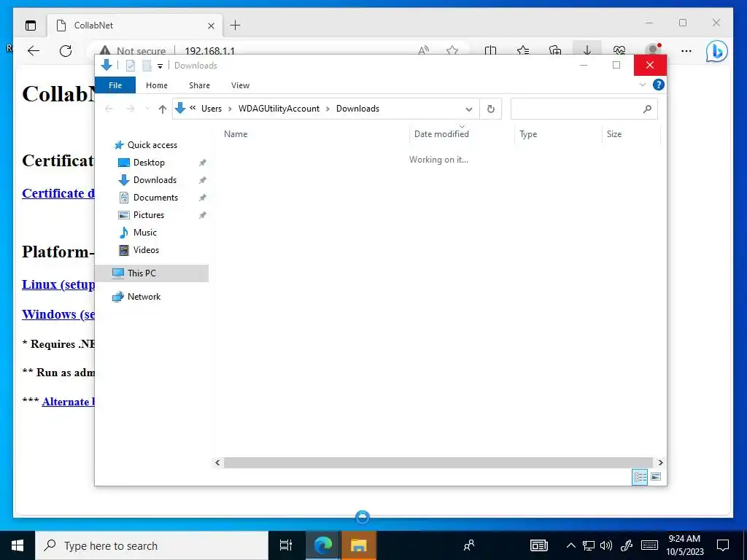Open the recent locations dropdown arrow
Screen dimensions: 747x560
click(147, 109)
